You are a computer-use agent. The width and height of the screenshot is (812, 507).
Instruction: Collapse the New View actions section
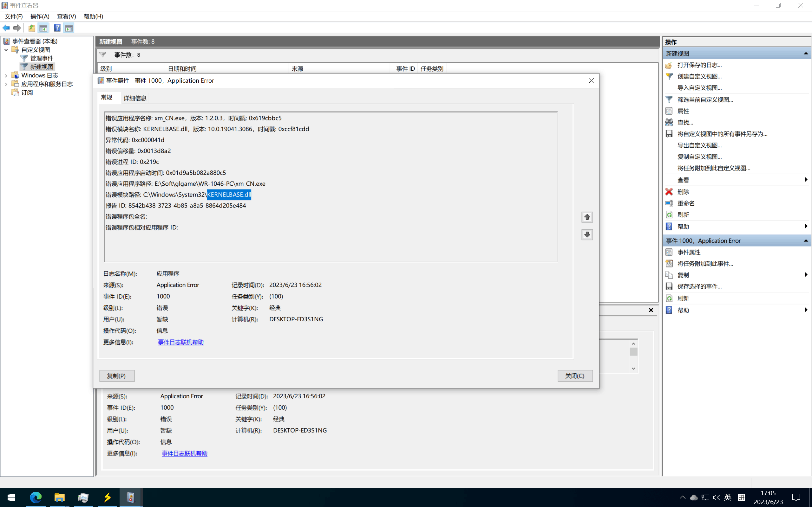click(x=806, y=54)
